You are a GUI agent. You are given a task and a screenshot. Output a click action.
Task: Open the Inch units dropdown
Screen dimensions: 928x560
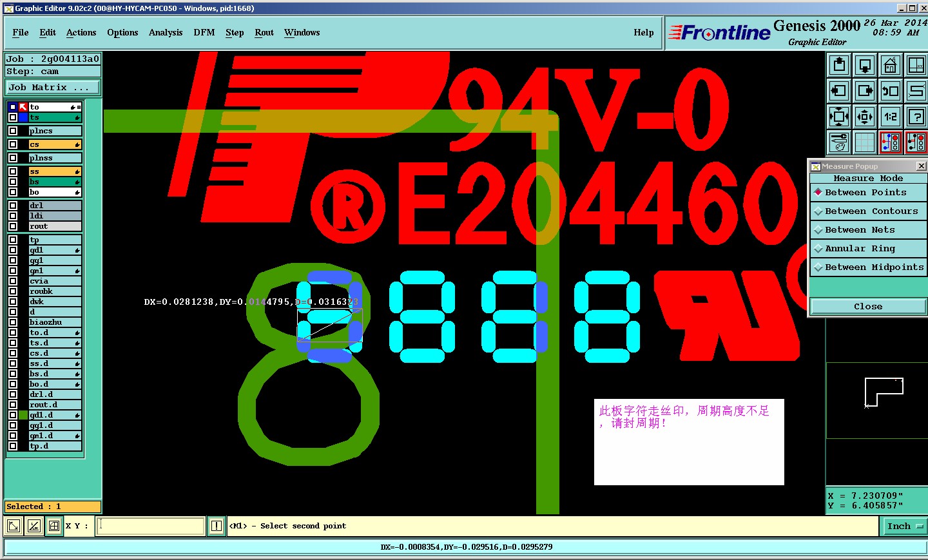click(904, 526)
